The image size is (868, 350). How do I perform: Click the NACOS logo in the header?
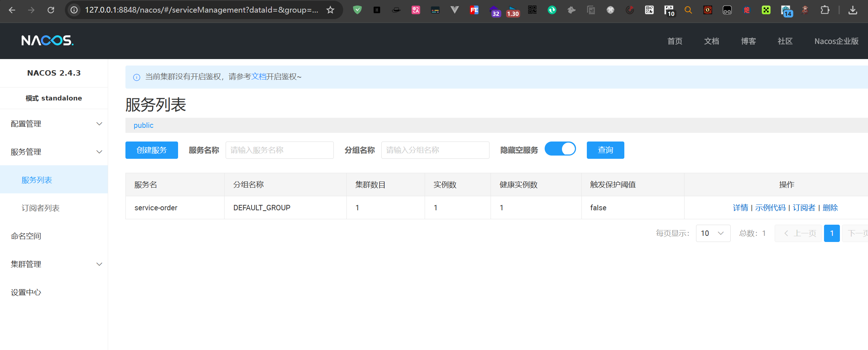click(47, 41)
